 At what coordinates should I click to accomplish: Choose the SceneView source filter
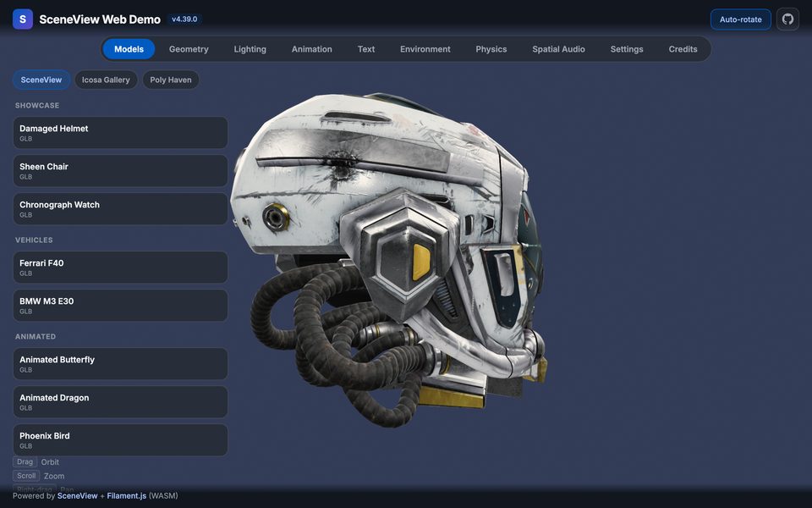click(x=41, y=80)
